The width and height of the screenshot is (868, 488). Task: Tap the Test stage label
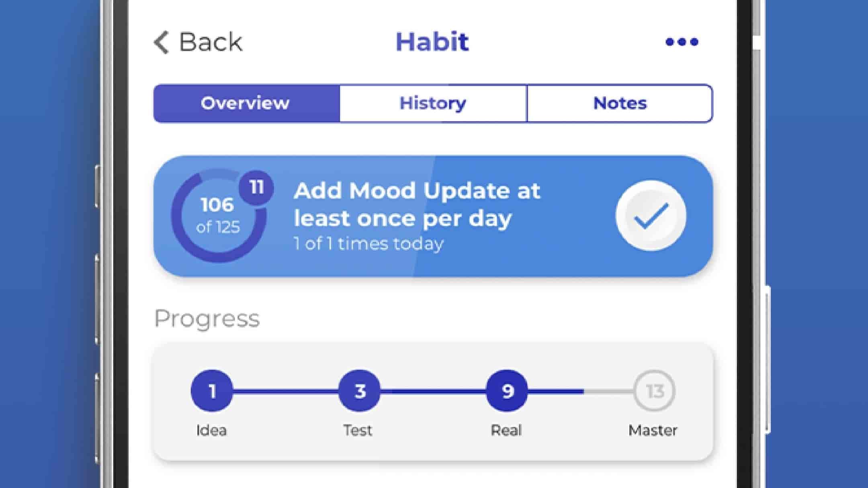358,430
